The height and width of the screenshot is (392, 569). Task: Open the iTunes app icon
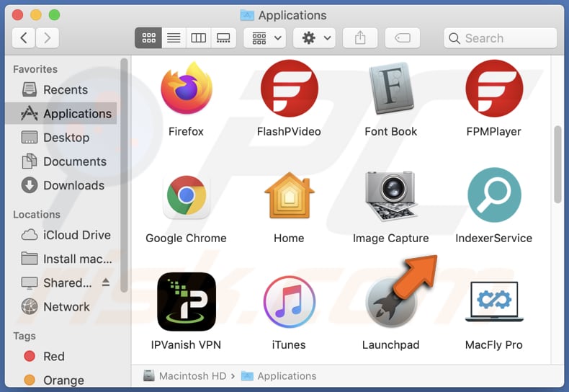290,302
